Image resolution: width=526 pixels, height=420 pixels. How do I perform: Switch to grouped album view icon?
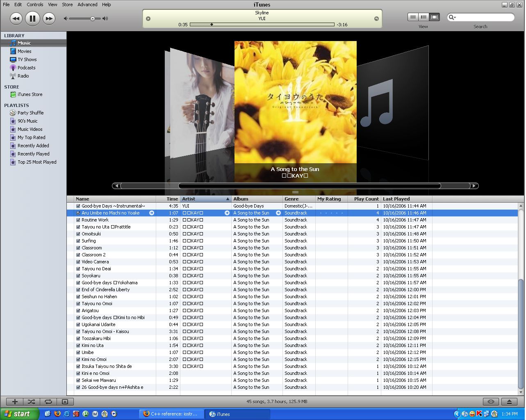pyautogui.click(x=424, y=17)
